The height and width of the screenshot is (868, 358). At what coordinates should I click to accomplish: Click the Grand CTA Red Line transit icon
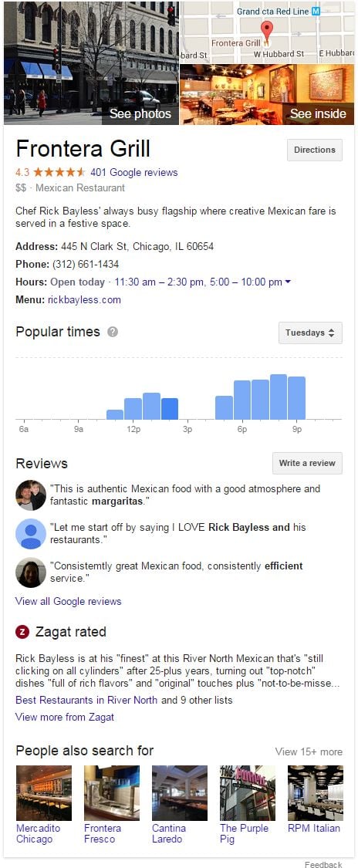click(x=316, y=11)
